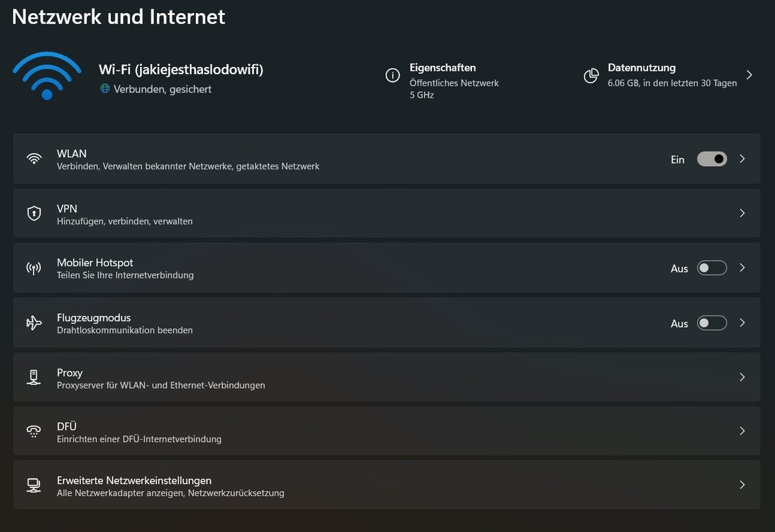The height and width of the screenshot is (532, 775).
Task: Click the VPN shield icon
Action: 34,213
